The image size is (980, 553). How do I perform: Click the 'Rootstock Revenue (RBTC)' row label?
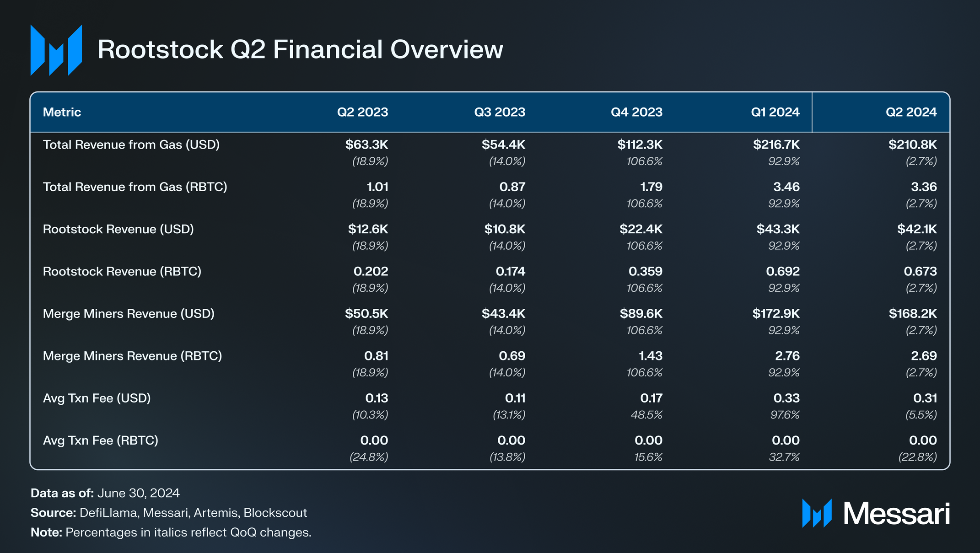tap(122, 272)
